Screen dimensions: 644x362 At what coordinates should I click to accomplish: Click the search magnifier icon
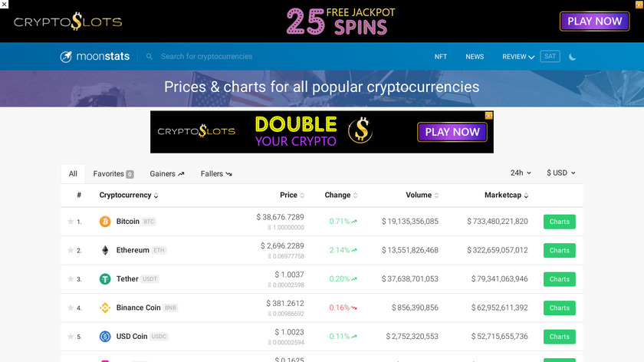pos(149,57)
